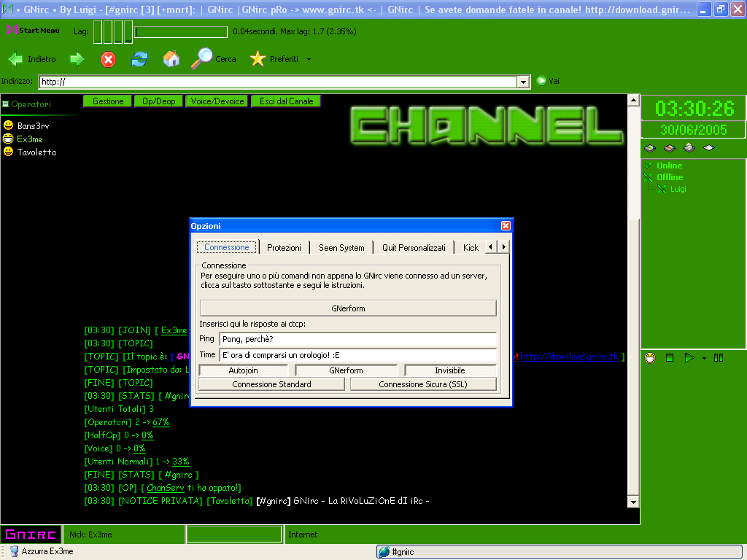Open the Seen System tab

341,248
